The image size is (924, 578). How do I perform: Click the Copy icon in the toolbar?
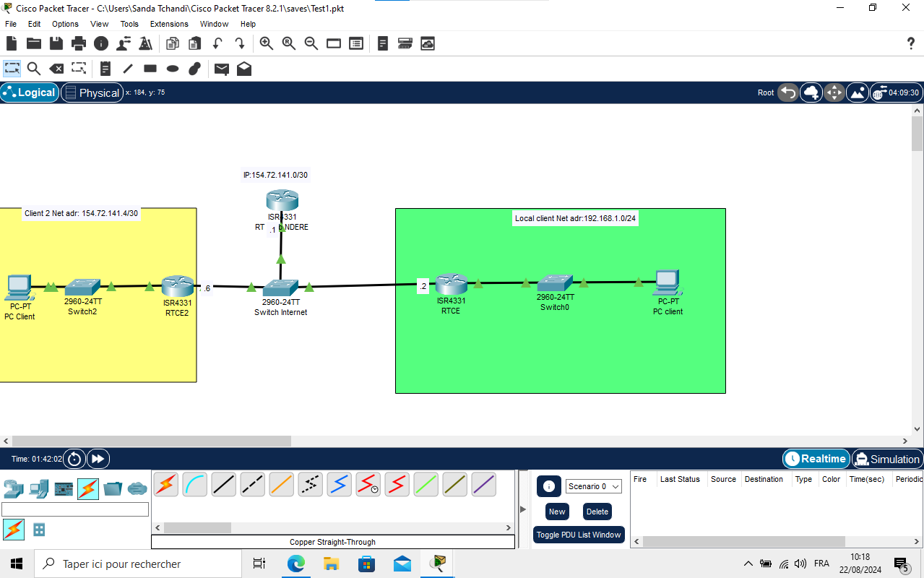(172, 44)
